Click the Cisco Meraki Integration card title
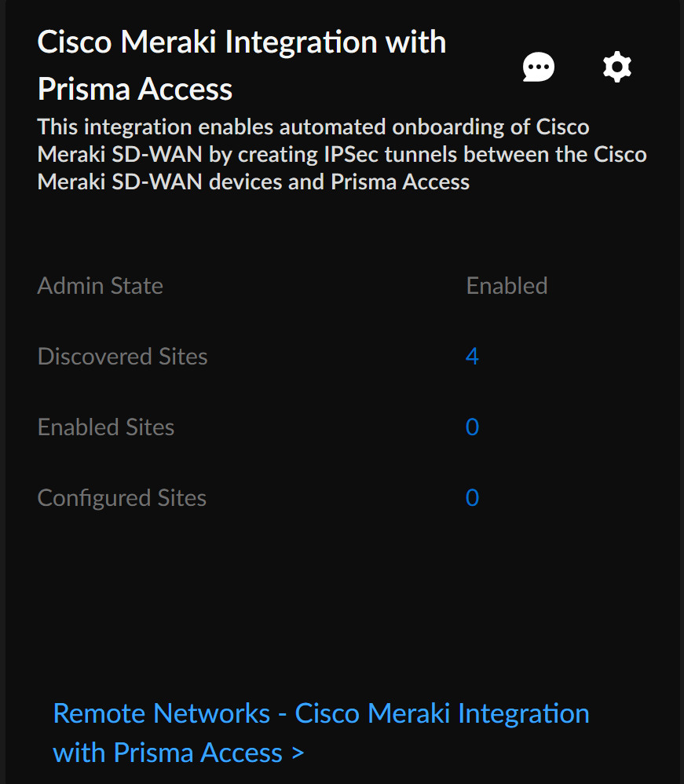The height and width of the screenshot is (784, 684). point(242,42)
